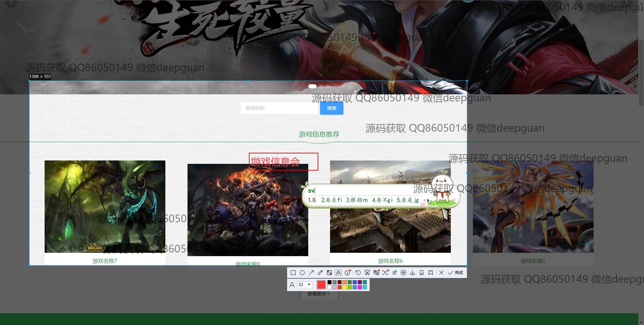Pick the magenta color swatch
Image resolution: width=644 pixels, height=325 pixels.
(x=360, y=287)
